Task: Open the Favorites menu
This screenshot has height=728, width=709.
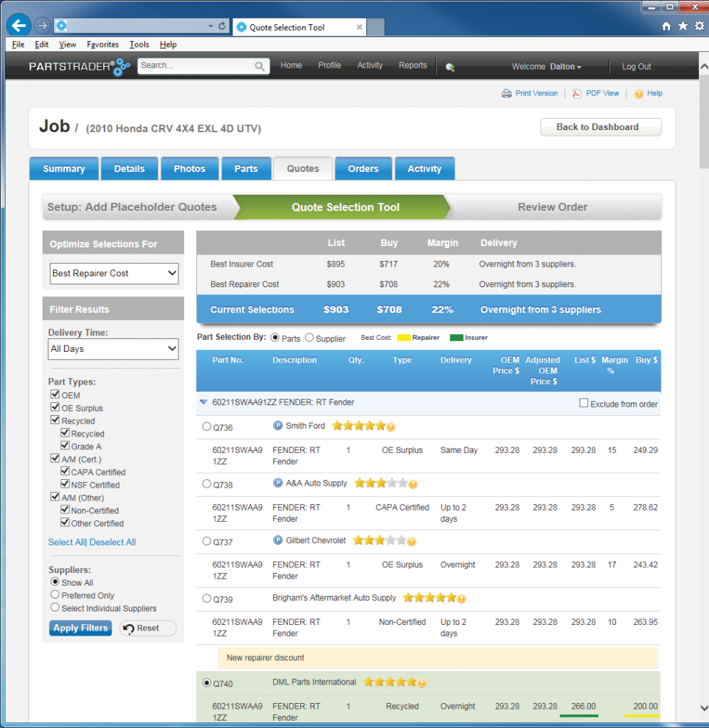Action: pyautogui.click(x=102, y=45)
